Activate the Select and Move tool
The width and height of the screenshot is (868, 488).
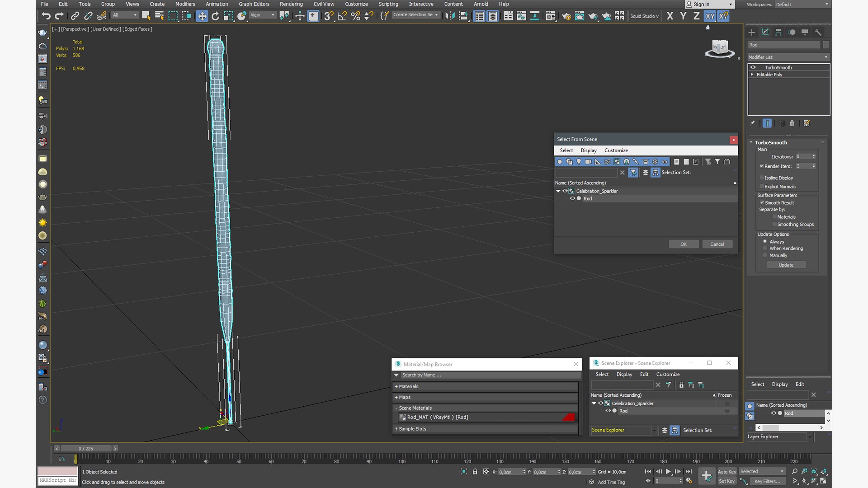(x=202, y=16)
